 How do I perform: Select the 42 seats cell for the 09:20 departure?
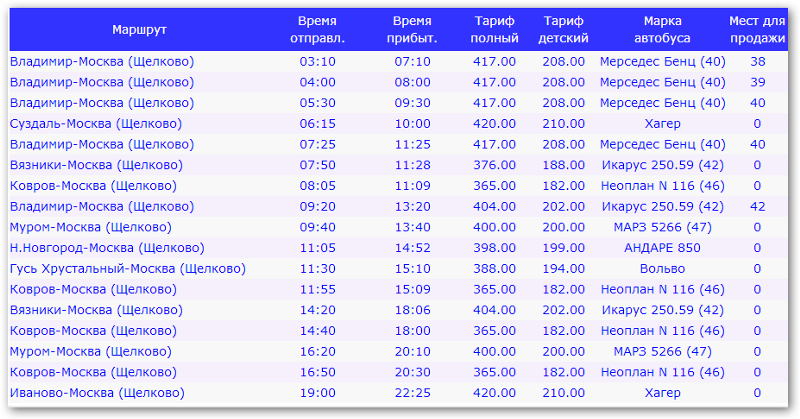point(758,207)
